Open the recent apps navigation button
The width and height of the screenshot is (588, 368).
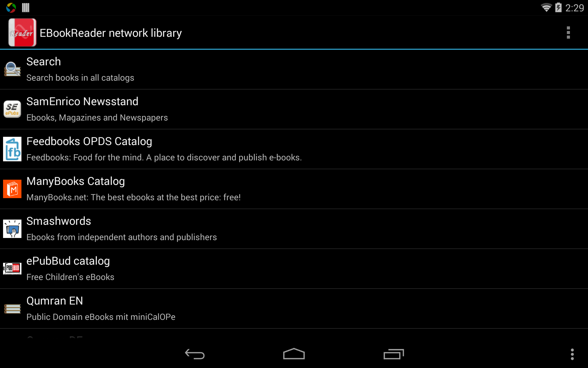tap(394, 354)
